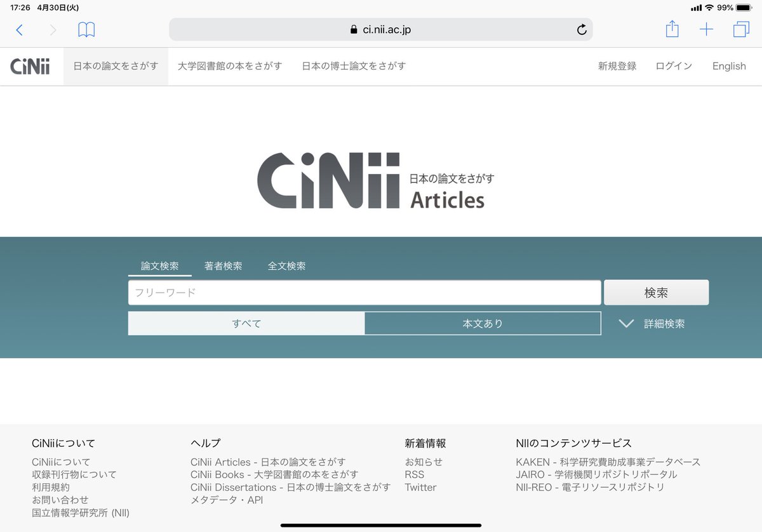The image size is (762, 532).
Task: Open the footer CiNiiについて link
Action: click(61, 462)
